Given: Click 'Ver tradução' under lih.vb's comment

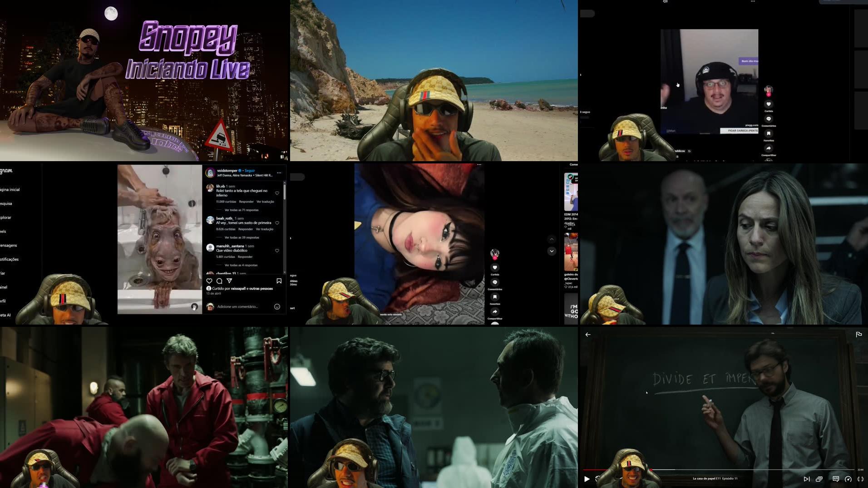Looking at the screenshot, I should [x=265, y=202].
